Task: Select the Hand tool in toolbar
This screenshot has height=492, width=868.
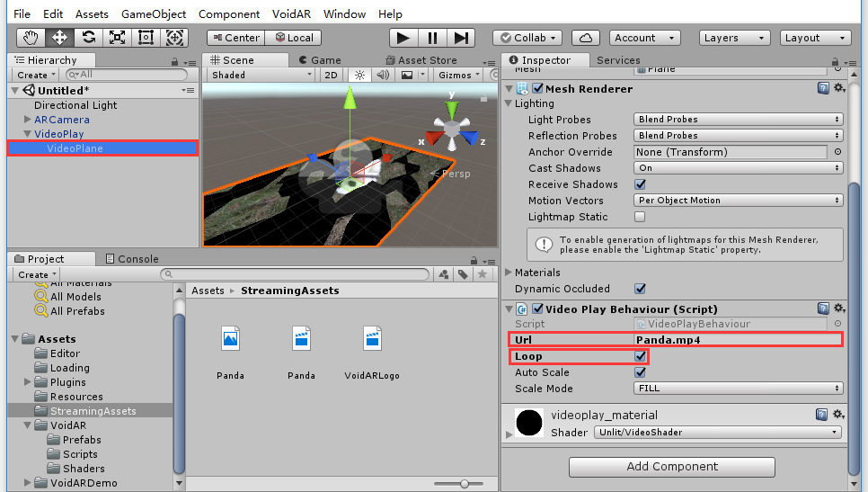Action: [31, 38]
